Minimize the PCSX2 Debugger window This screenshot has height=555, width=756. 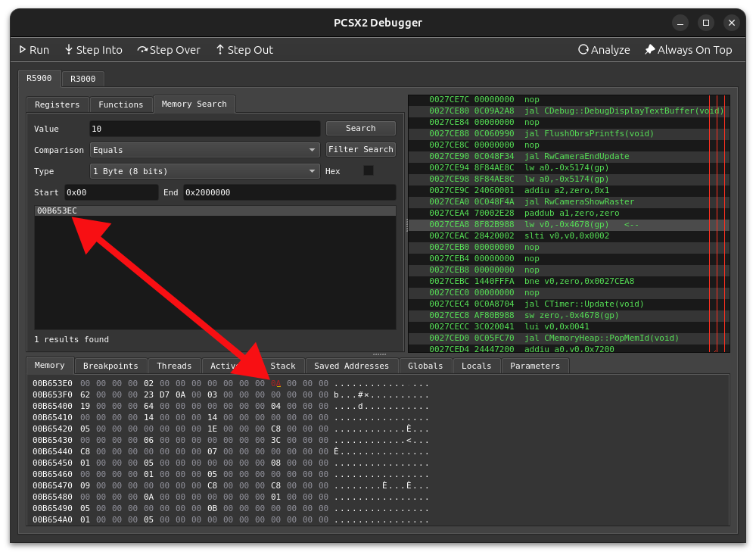[680, 23]
